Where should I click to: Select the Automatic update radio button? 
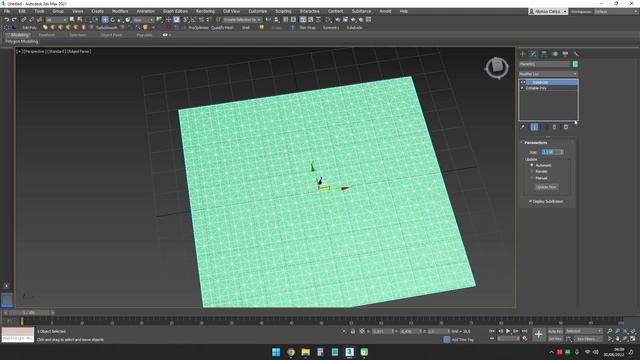click(532, 165)
